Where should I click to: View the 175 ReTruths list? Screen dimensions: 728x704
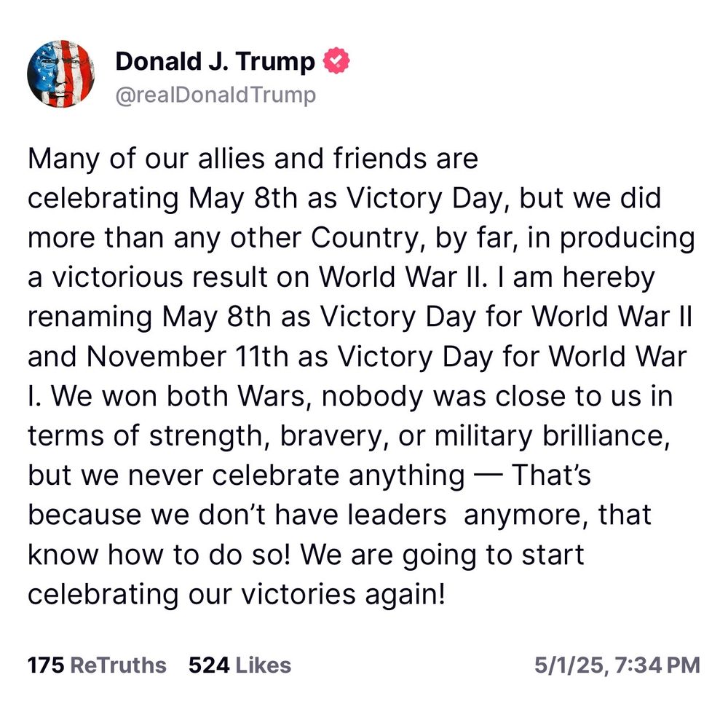coord(96,665)
